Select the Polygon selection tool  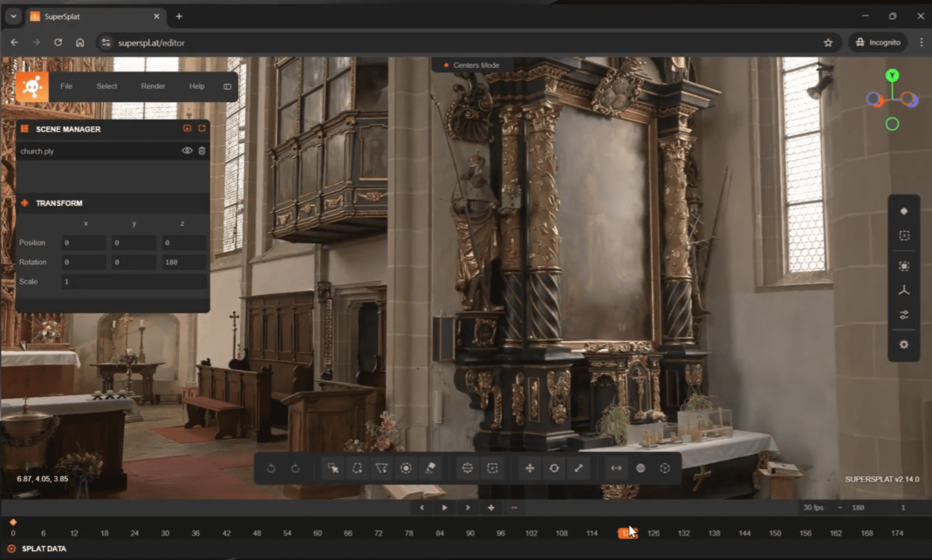381,468
